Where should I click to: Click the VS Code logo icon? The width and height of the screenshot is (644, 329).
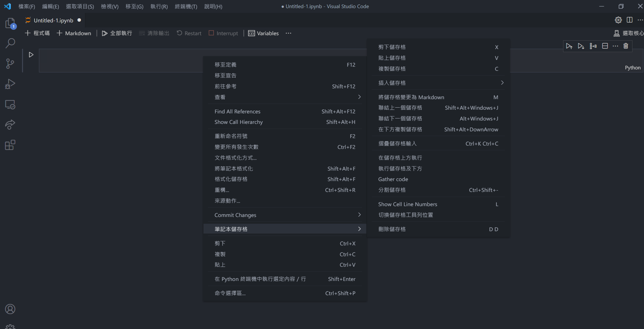coord(7,6)
